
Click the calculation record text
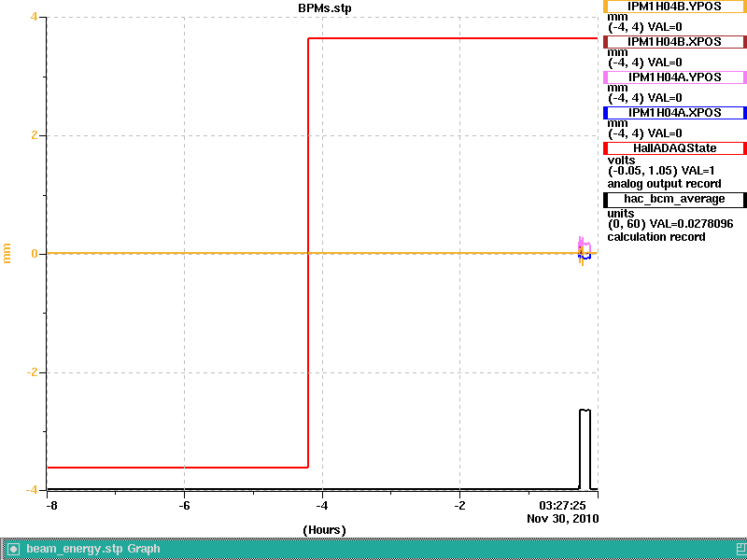[656, 237]
